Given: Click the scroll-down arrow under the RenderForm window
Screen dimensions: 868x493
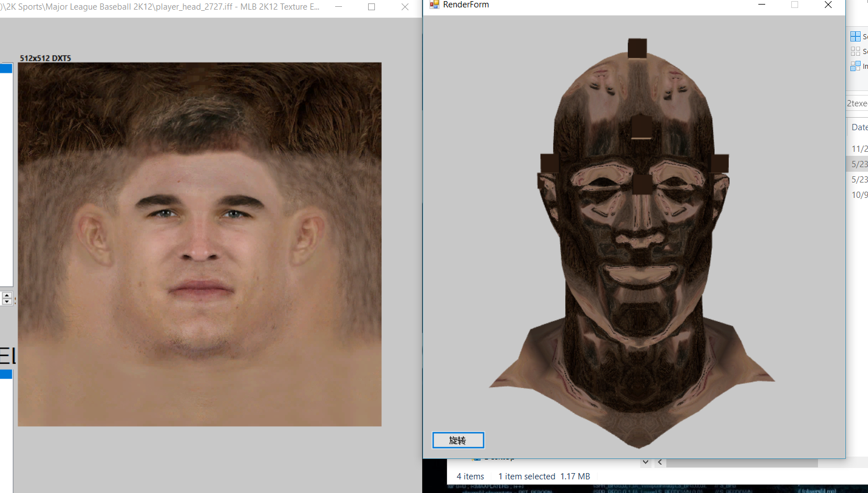Looking at the screenshot, I should tap(645, 462).
